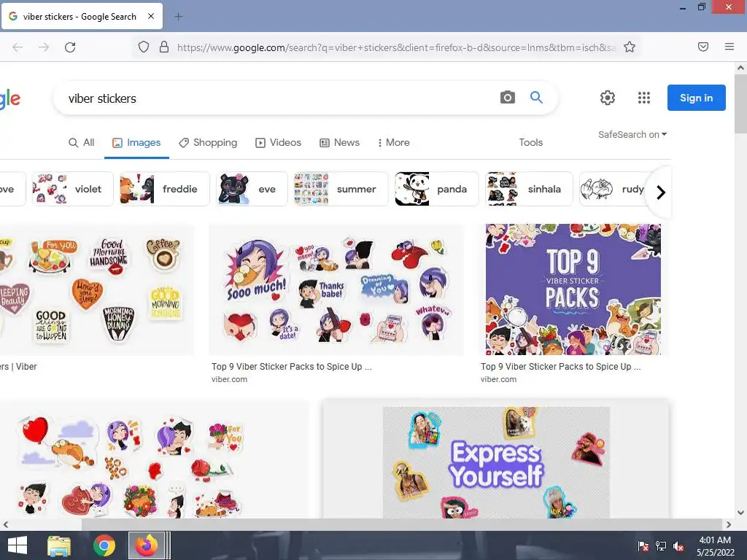Click the browser back arrow
747x560 pixels.
coord(18,47)
